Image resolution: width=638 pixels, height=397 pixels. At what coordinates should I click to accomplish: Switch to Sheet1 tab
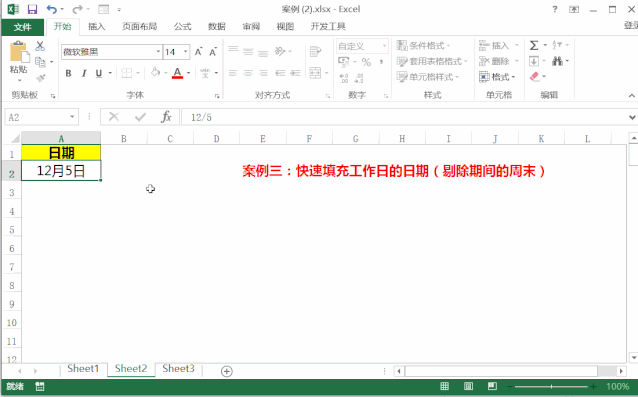click(x=83, y=369)
